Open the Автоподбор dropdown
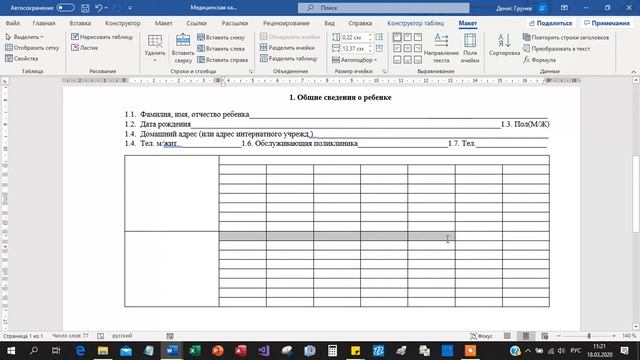The image size is (640, 360). click(354, 60)
